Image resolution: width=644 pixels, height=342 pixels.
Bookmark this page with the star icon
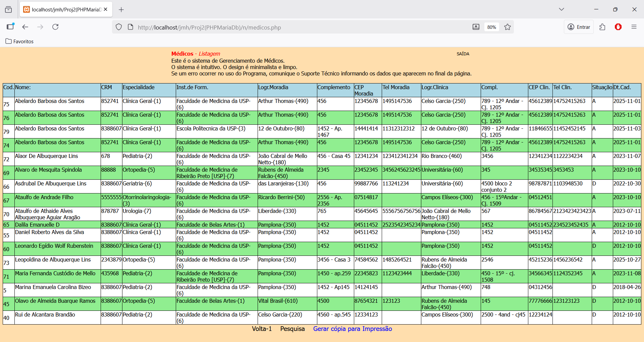point(507,27)
